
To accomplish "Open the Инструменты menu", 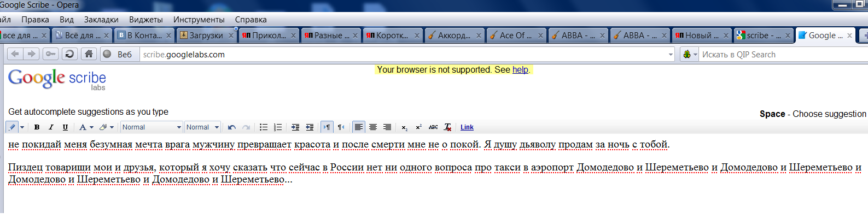I will tap(199, 19).
